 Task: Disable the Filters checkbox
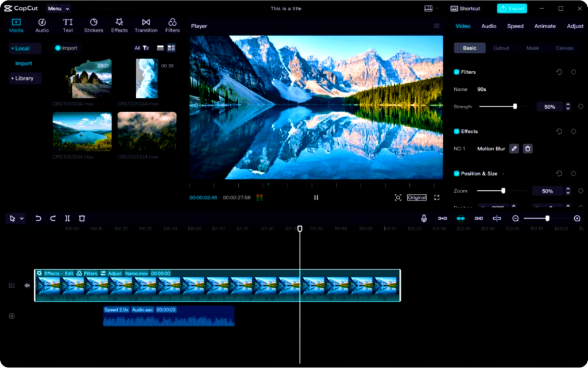coord(457,72)
